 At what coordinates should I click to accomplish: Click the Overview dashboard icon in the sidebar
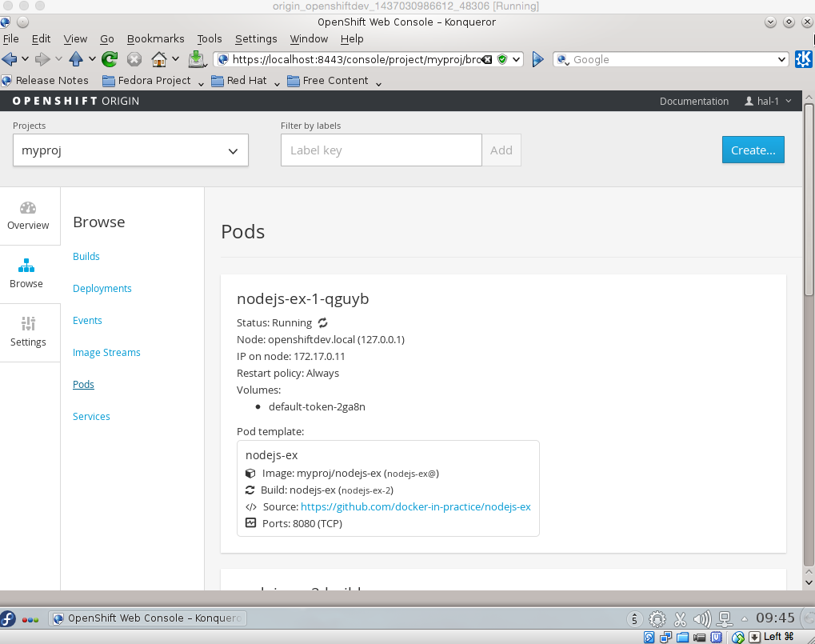point(28,210)
